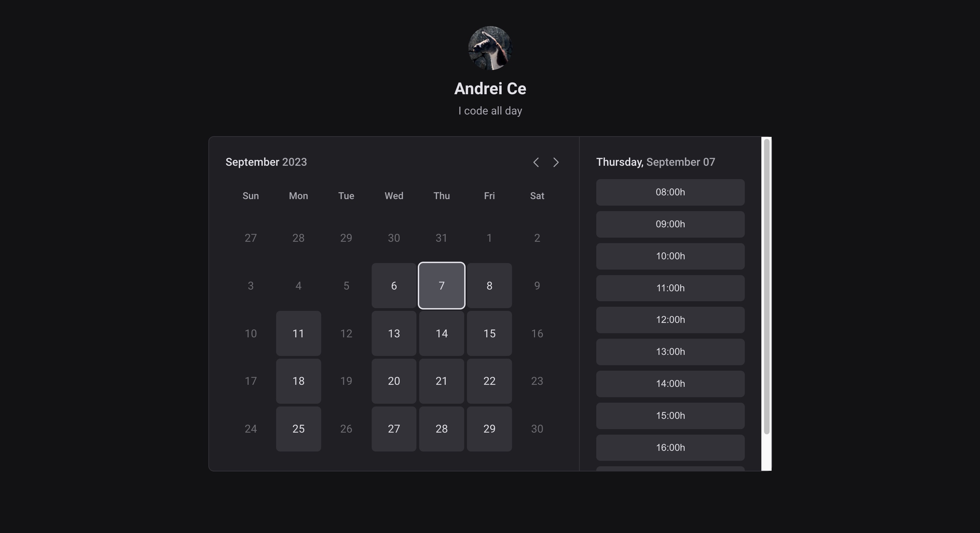
Task: Click the left arrow to go to previous month
Action: [536, 162]
